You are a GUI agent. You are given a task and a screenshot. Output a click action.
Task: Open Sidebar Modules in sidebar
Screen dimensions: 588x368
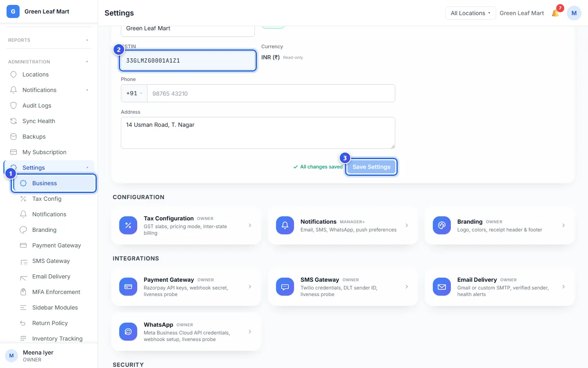pyautogui.click(x=54, y=307)
